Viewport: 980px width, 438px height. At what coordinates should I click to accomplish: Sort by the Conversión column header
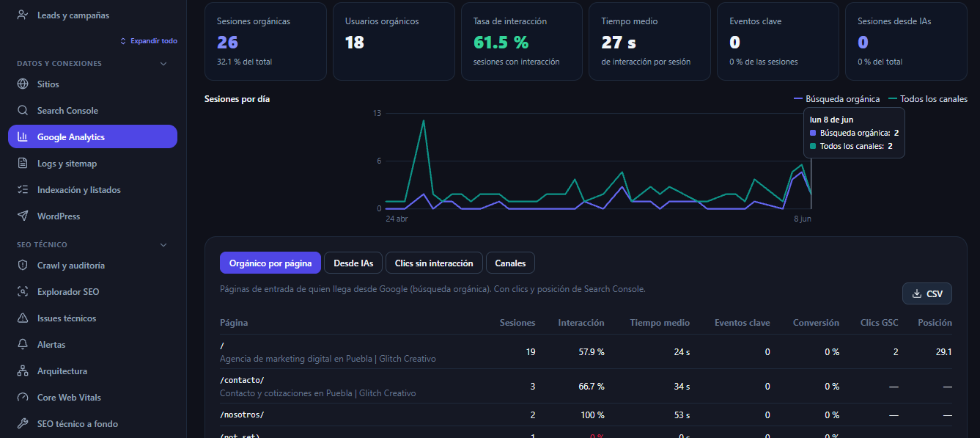[816, 322]
